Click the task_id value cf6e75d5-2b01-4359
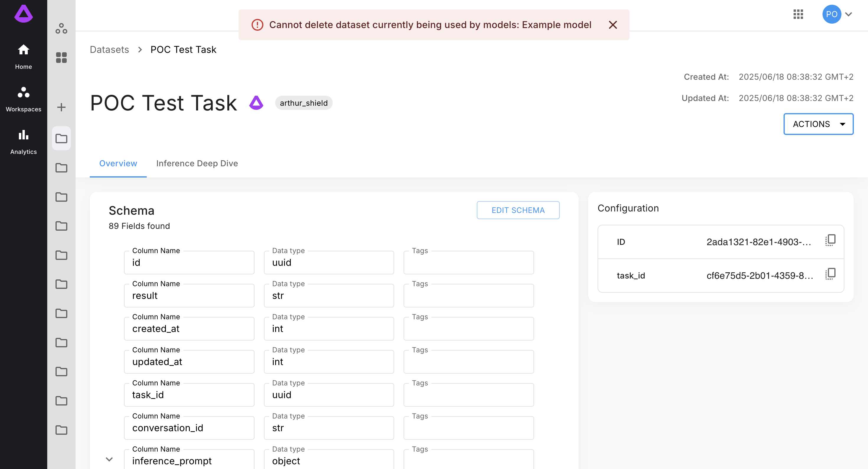This screenshot has height=469, width=868. (760, 276)
